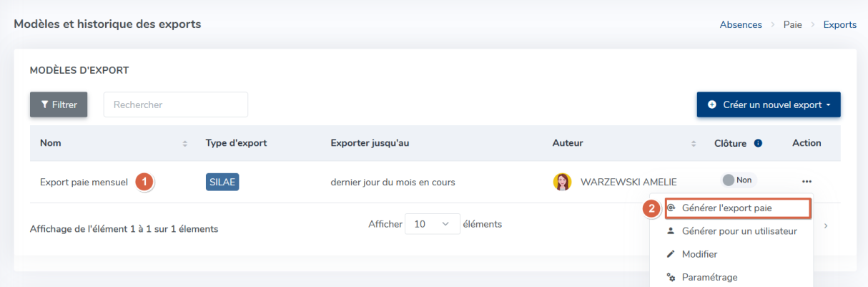Image resolution: width=868 pixels, height=287 pixels.
Task: Open the Paie breadcrumb link
Action: click(x=792, y=24)
